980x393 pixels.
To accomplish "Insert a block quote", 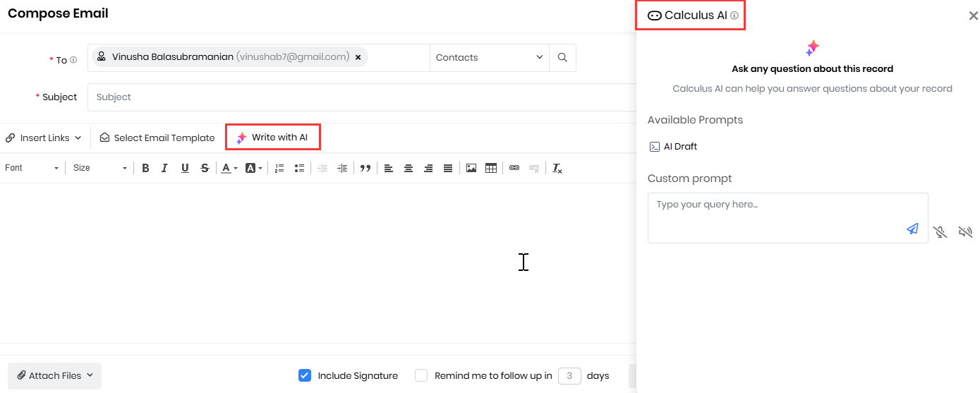I will click(365, 168).
